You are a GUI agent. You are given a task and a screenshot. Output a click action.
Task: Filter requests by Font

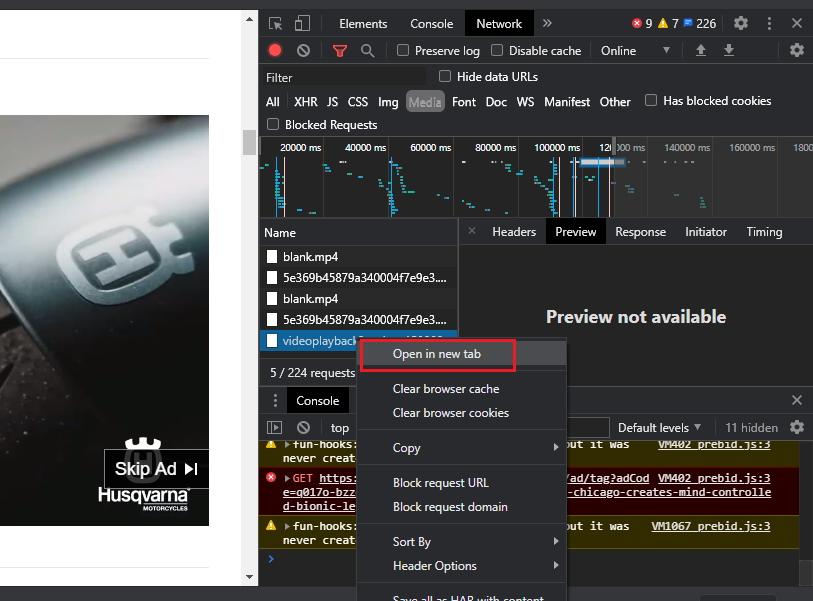[464, 102]
